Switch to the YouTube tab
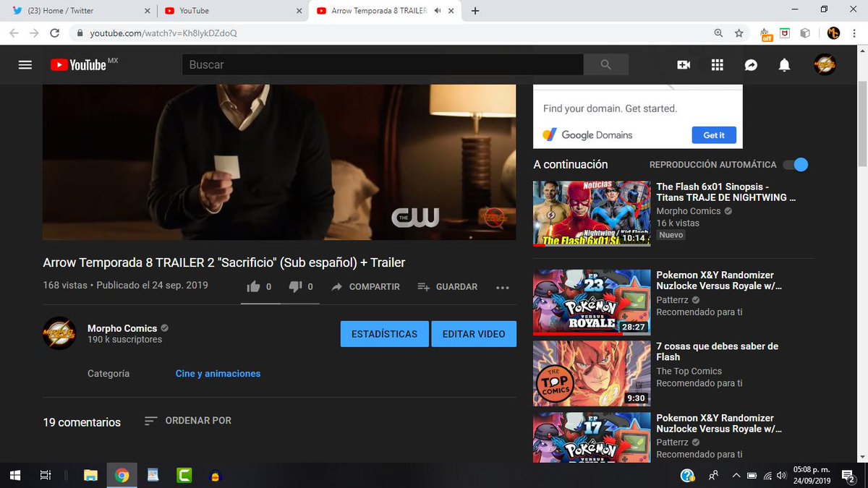 [x=231, y=11]
